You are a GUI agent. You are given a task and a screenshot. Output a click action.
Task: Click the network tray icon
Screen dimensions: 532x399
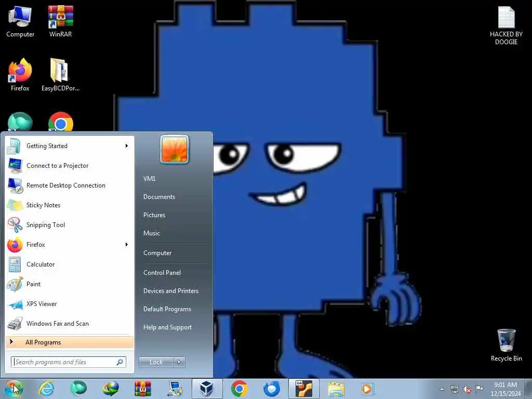click(x=454, y=389)
